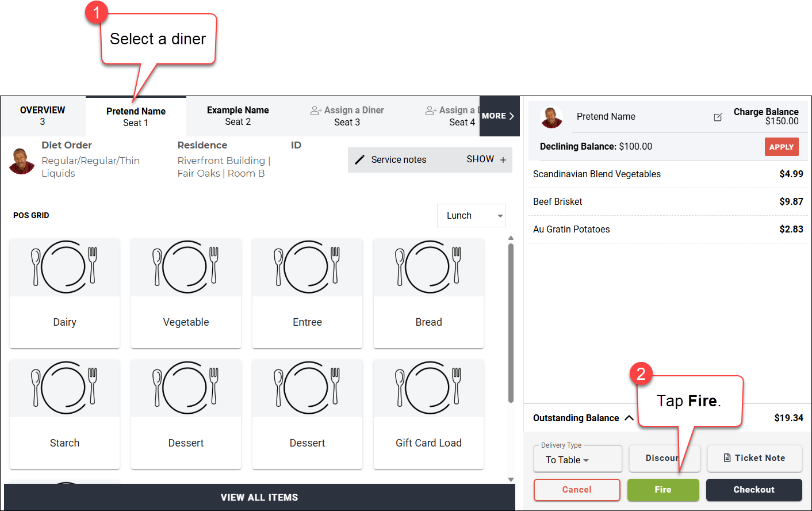Select the Scandinavian Blend Vegetables line item
The width and height of the screenshot is (812, 511).
coord(668,174)
